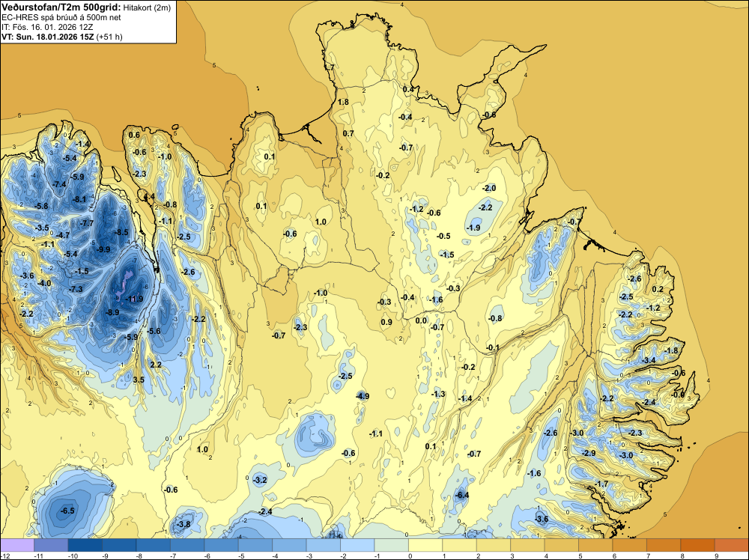Select the -6.4 temperature value

(462, 495)
